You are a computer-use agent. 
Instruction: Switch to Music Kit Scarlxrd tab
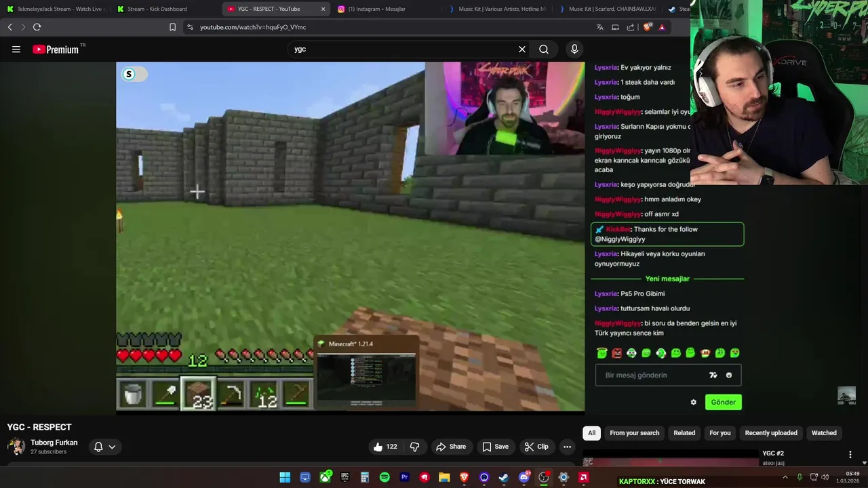point(607,9)
